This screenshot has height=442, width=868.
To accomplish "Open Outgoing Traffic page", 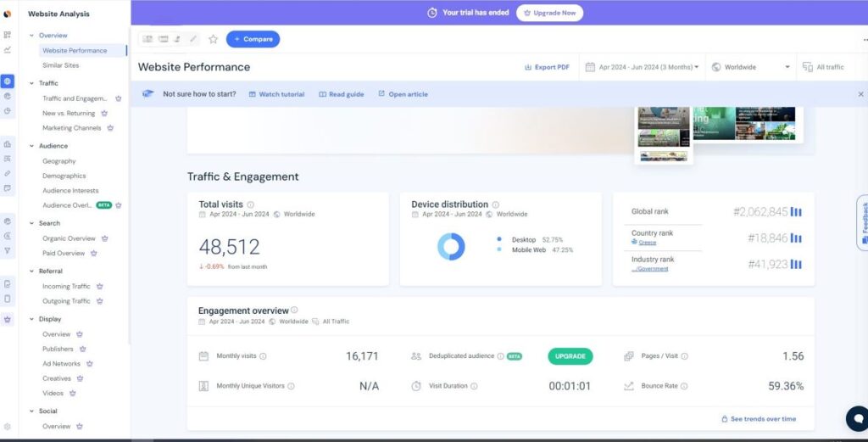I will tap(66, 301).
